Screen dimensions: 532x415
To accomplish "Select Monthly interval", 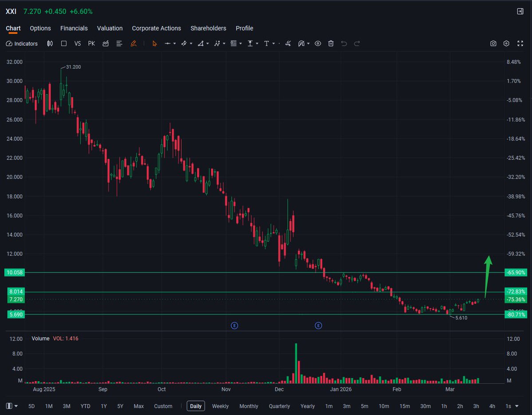I will (249, 406).
